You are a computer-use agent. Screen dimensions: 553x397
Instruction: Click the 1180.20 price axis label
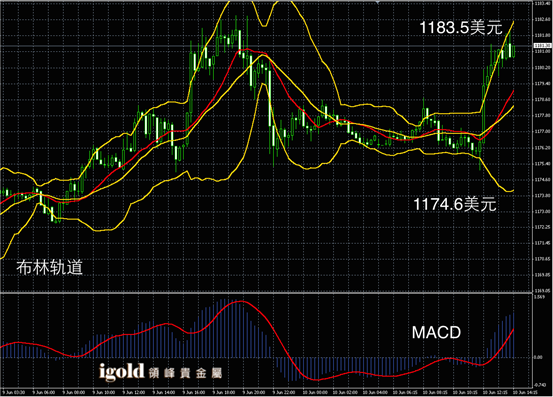542,67
